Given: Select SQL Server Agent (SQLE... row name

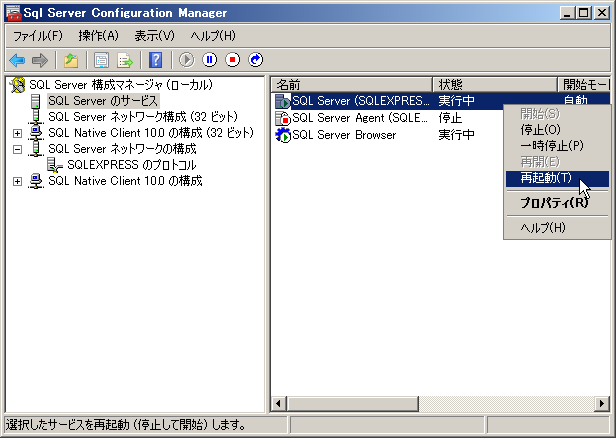Looking at the screenshot, I should pyautogui.click(x=360, y=118).
